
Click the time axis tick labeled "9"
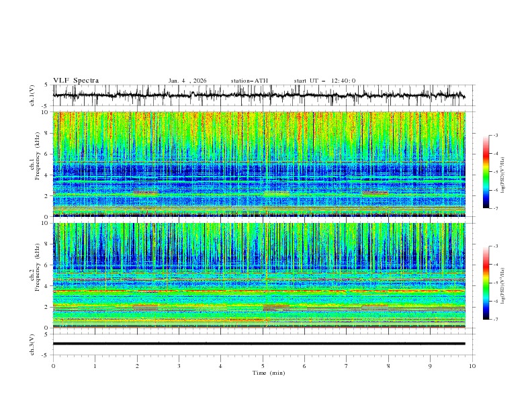[x=430, y=366]
